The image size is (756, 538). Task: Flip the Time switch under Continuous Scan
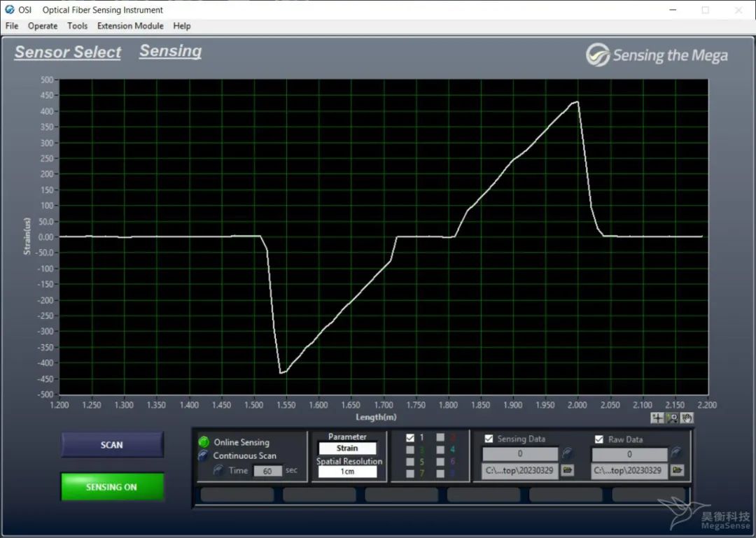[x=218, y=470]
